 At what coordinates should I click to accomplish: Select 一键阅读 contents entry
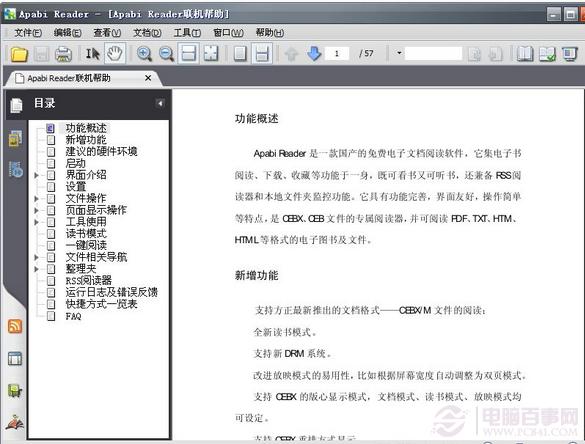(x=86, y=245)
